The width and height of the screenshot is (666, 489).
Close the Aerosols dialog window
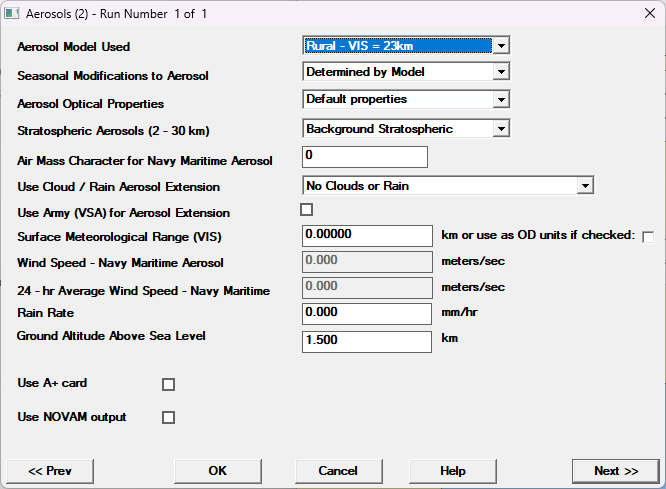pos(649,13)
